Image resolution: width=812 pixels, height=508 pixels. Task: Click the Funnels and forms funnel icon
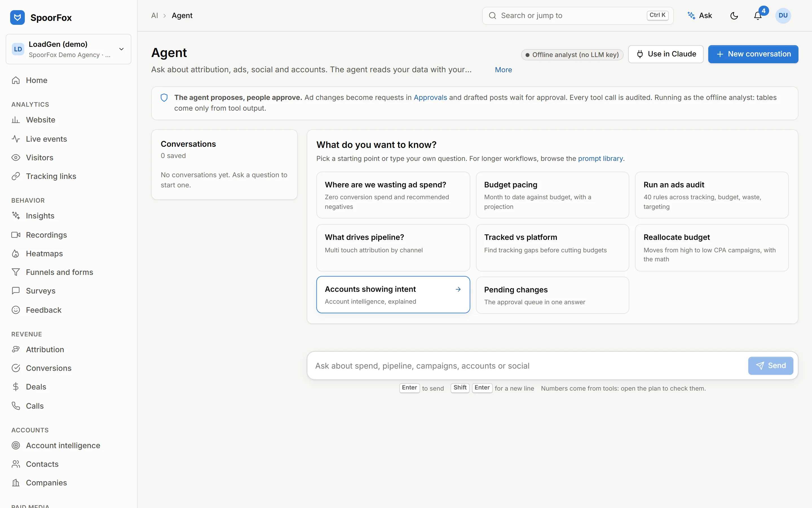[x=16, y=272]
